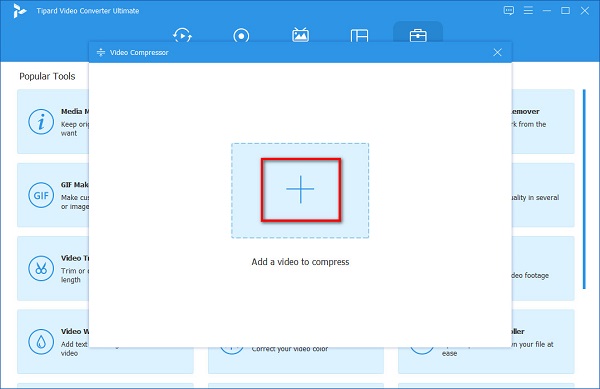Switch to the MV maker tab icon
Image resolution: width=600 pixels, height=389 pixels.
[300, 35]
